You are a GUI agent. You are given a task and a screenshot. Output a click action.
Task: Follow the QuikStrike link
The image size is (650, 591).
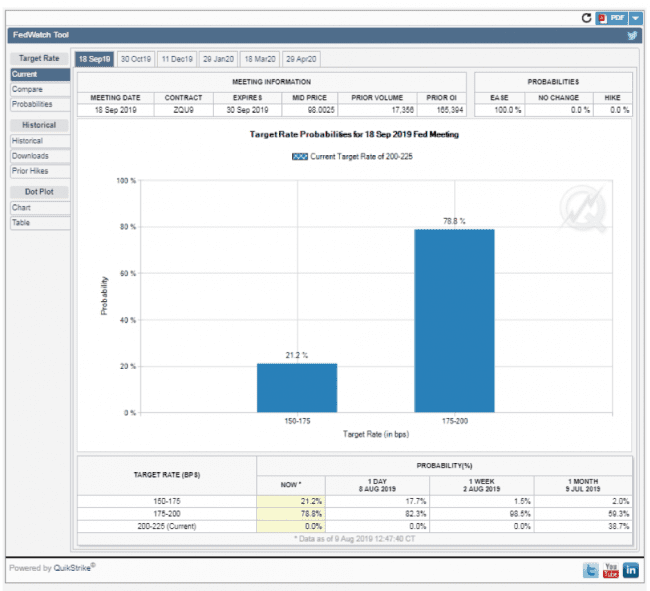[x=72, y=568]
